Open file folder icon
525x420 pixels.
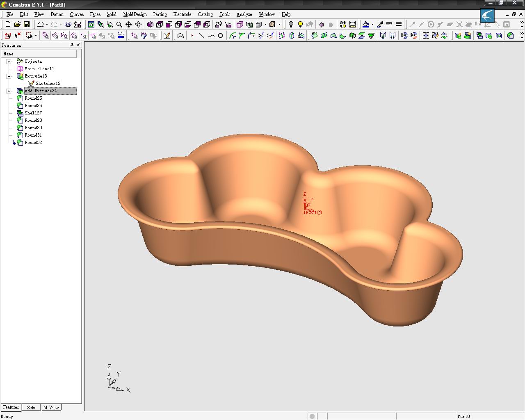pyautogui.click(x=17, y=25)
